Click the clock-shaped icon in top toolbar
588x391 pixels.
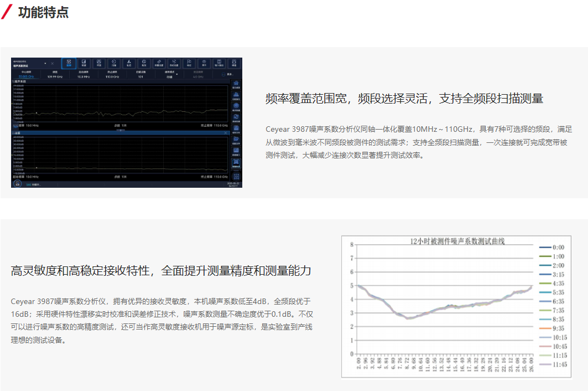coord(113,63)
